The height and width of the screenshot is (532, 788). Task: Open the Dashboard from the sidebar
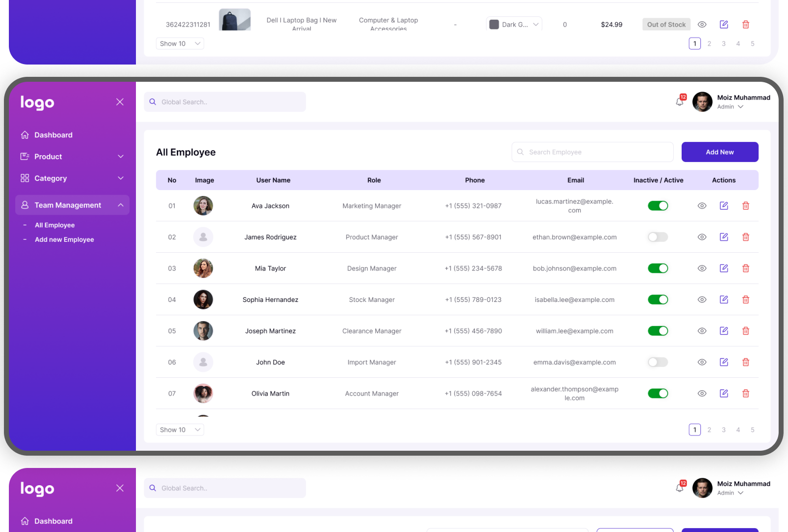53,134
